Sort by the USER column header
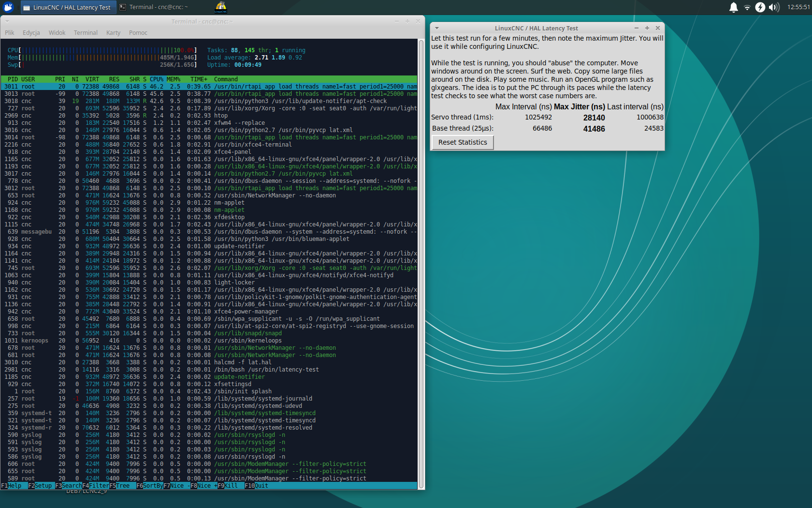 click(28, 79)
